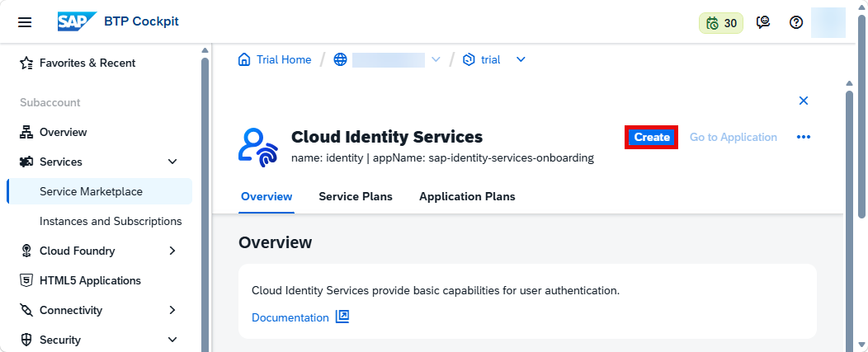Image resolution: width=868 pixels, height=352 pixels.
Task: Click the Services puzzle icon
Action: tap(26, 162)
